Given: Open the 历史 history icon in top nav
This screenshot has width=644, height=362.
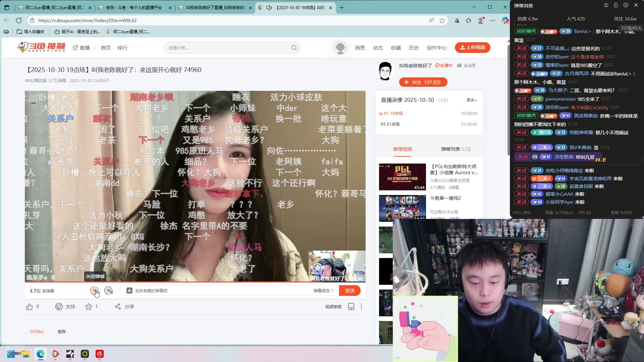Looking at the screenshot, I should pos(414,47).
